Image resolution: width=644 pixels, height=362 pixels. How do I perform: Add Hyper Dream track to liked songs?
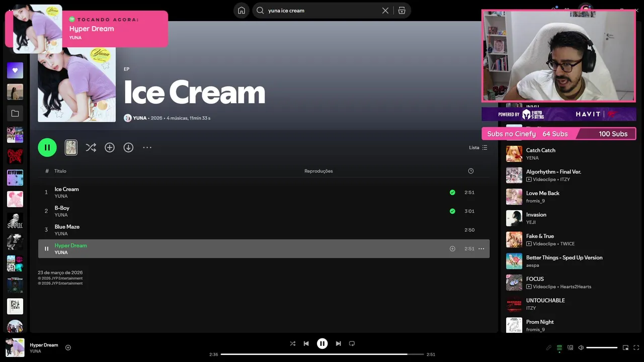(452, 249)
